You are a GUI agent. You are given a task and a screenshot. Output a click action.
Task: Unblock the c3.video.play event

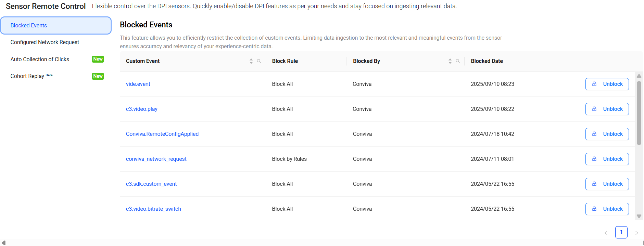click(607, 109)
